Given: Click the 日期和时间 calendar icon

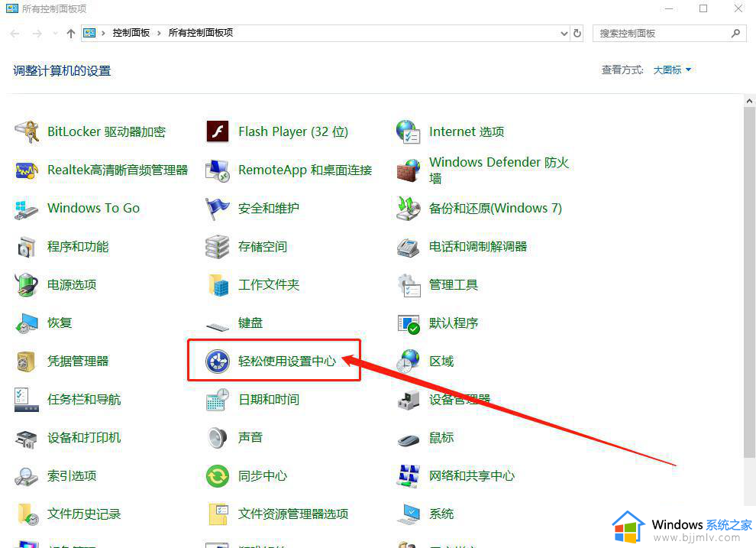Looking at the screenshot, I should tap(218, 400).
